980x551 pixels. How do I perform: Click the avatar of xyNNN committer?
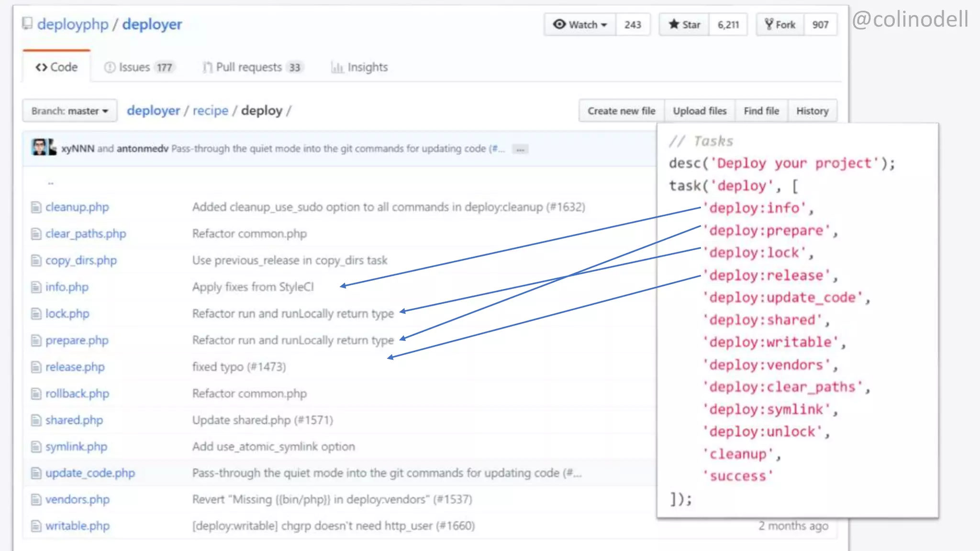pyautogui.click(x=39, y=147)
